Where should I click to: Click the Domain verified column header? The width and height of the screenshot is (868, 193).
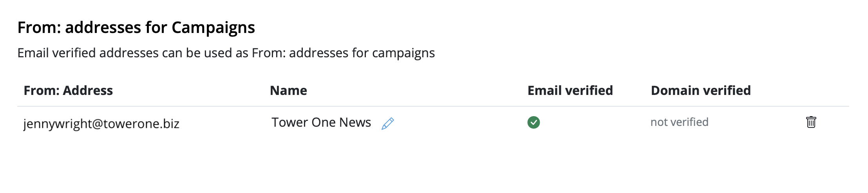(701, 91)
